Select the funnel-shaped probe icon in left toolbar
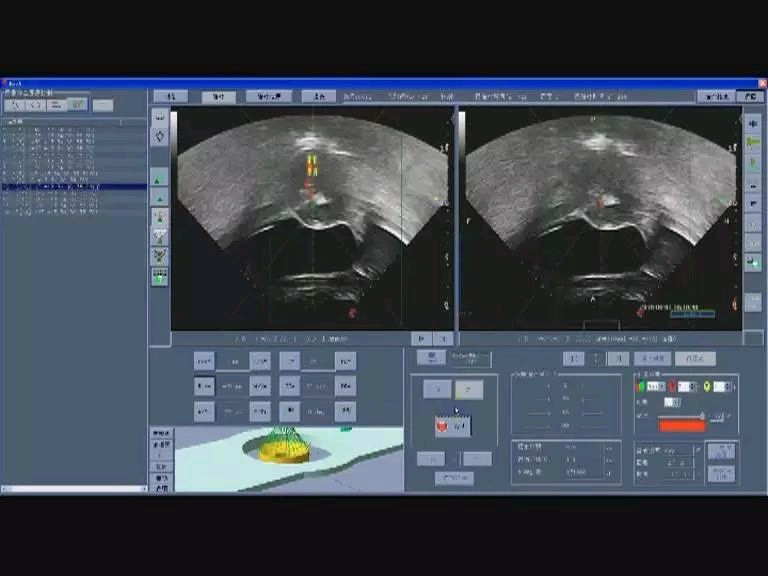The width and height of the screenshot is (768, 576). 160,236
